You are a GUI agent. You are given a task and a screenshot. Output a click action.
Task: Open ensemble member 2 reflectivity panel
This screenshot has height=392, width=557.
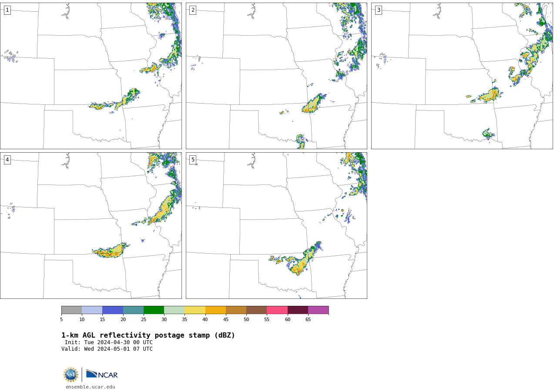276,76
